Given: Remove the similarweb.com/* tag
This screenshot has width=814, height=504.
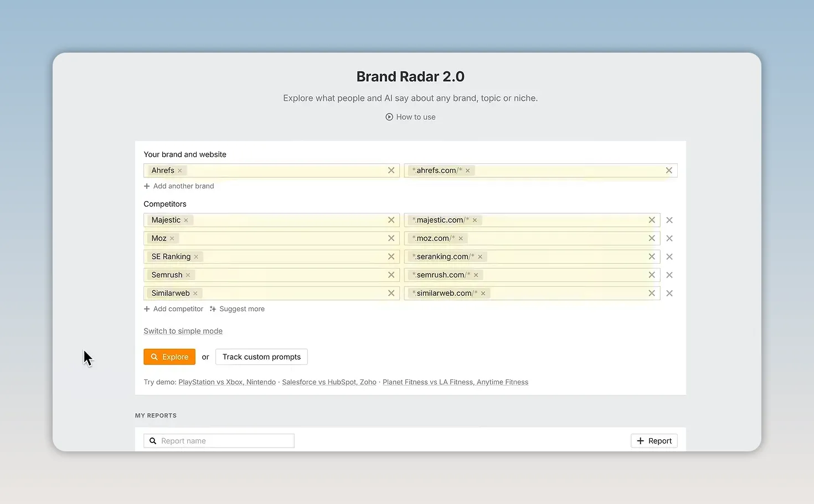Looking at the screenshot, I should click(483, 294).
